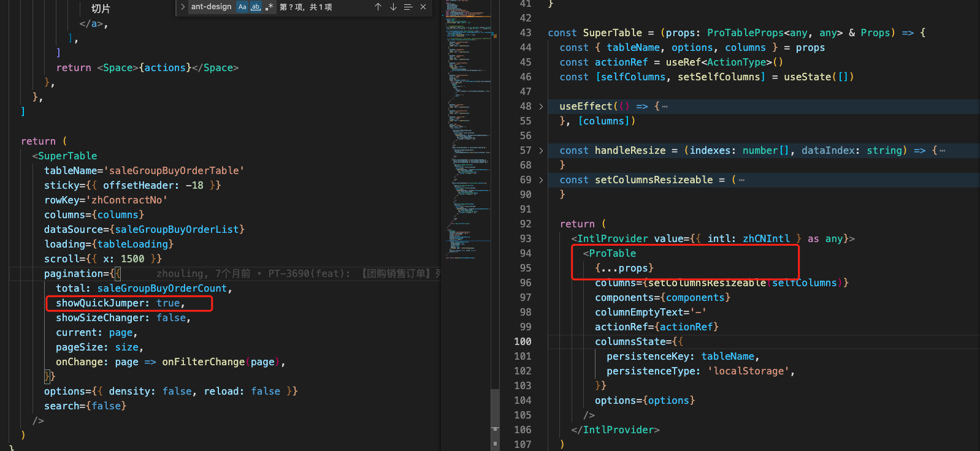Click 'pageSize: size,' line

(100, 347)
